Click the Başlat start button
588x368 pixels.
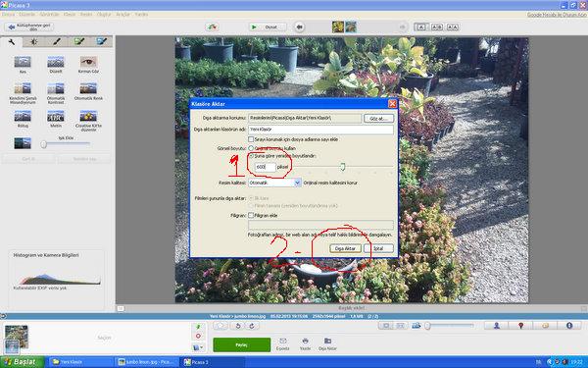coord(23,362)
